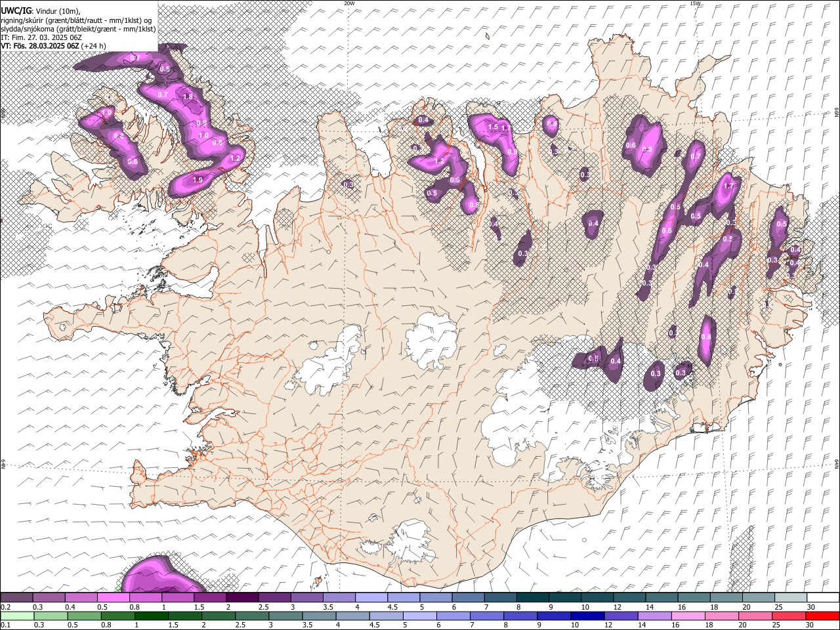Pick the green 0.5 mm rain legend swatch
This screenshot has height=630, width=840.
pos(84,616)
